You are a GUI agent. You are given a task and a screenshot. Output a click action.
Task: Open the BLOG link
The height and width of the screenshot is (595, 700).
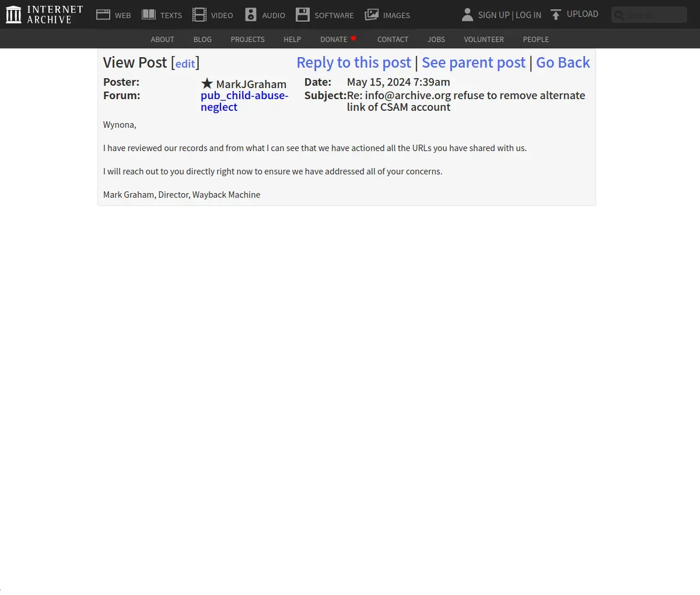(202, 39)
